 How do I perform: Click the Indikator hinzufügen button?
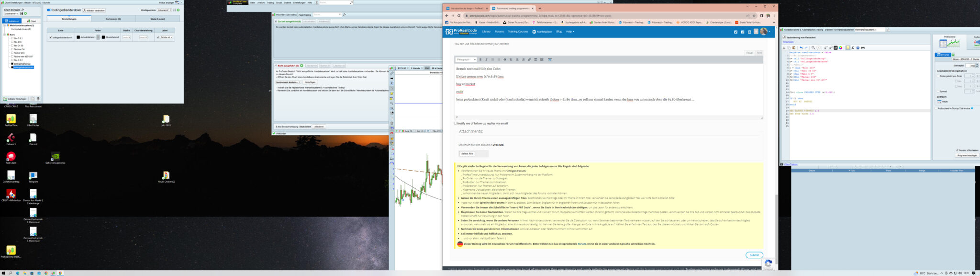pos(15,99)
